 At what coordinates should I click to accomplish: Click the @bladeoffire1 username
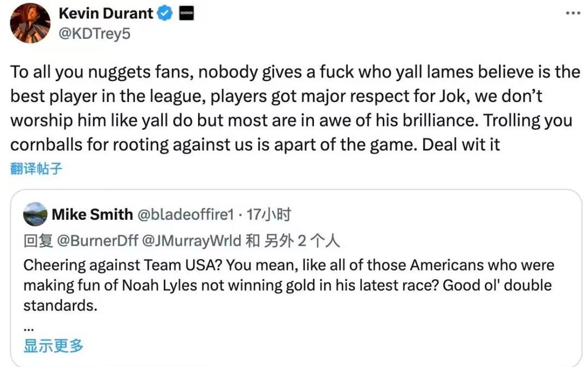point(185,215)
